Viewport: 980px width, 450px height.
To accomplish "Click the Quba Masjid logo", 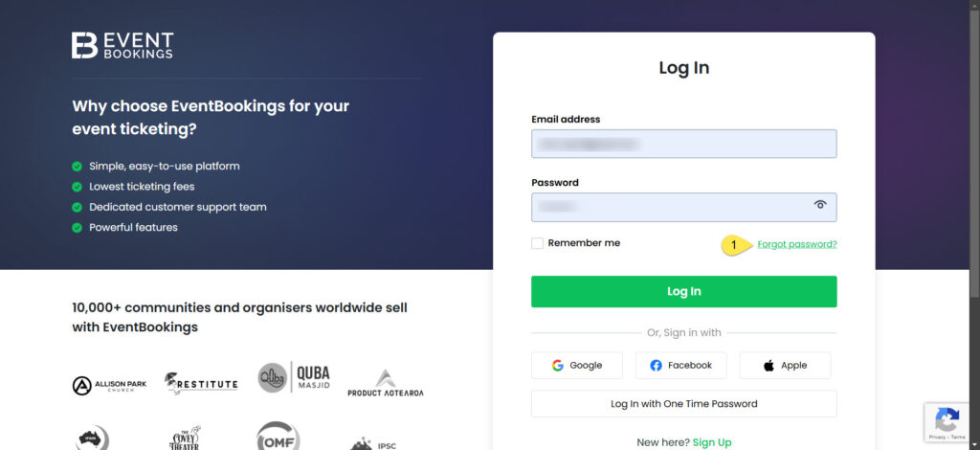I will (x=294, y=377).
